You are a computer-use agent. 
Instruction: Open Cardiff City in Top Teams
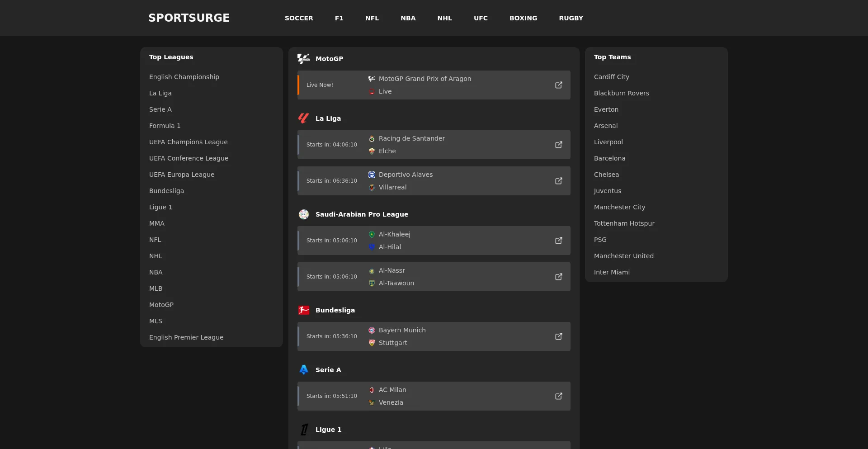pos(612,77)
